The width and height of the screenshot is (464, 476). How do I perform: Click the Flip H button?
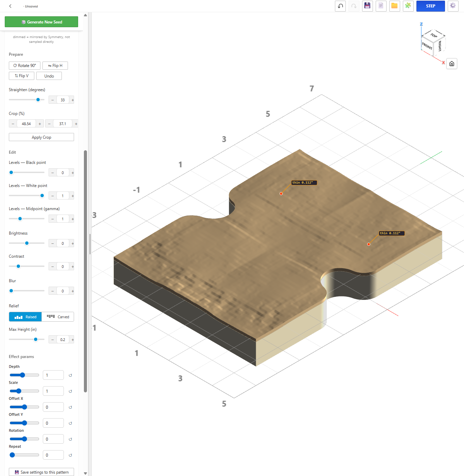pyautogui.click(x=55, y=66)
